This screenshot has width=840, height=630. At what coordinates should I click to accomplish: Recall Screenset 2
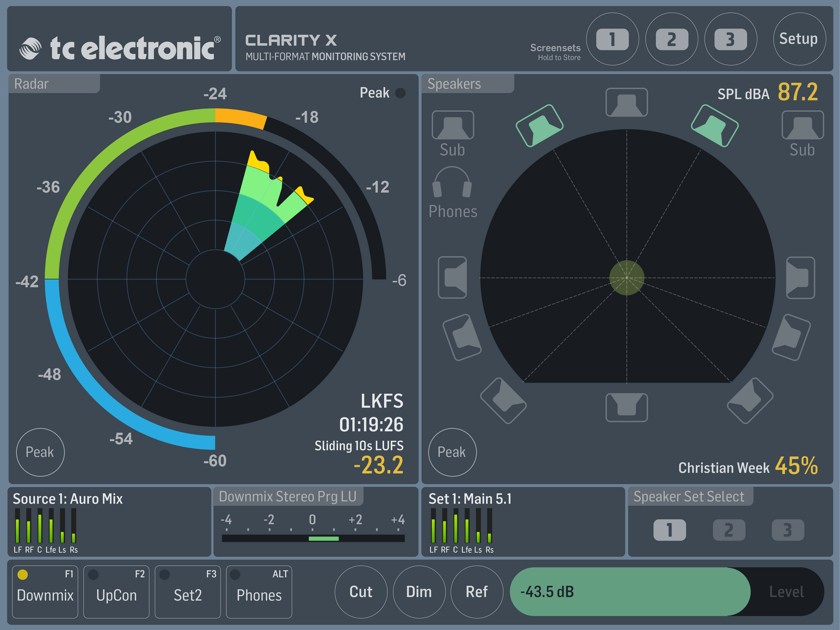(x=672, y=39)
